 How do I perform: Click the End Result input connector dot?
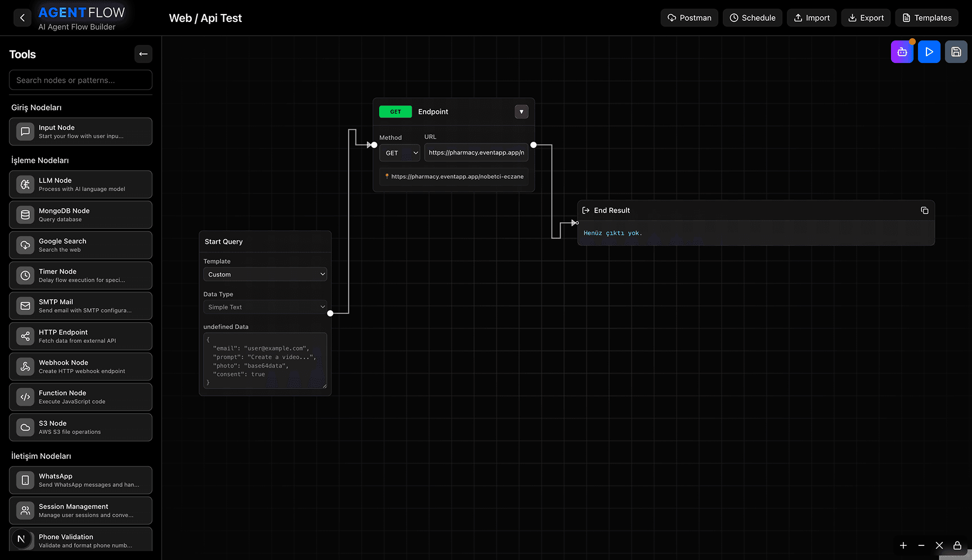[x=577, y=223]
